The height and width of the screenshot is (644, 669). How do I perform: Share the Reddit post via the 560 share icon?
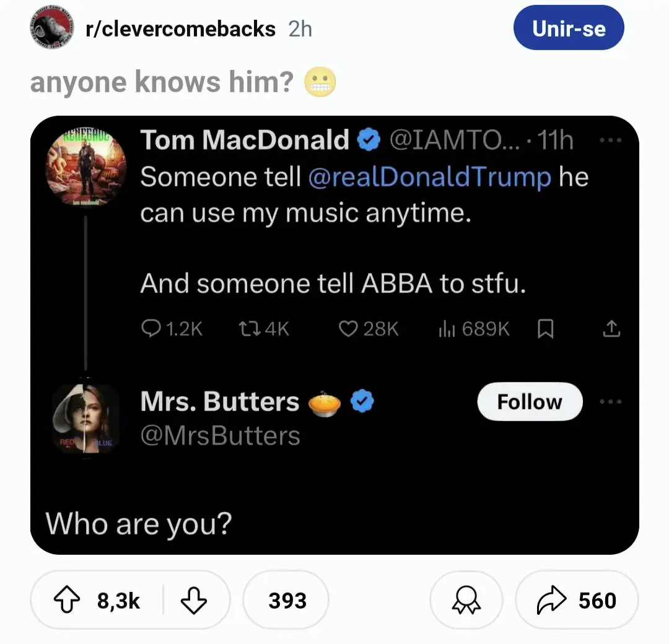577,599
